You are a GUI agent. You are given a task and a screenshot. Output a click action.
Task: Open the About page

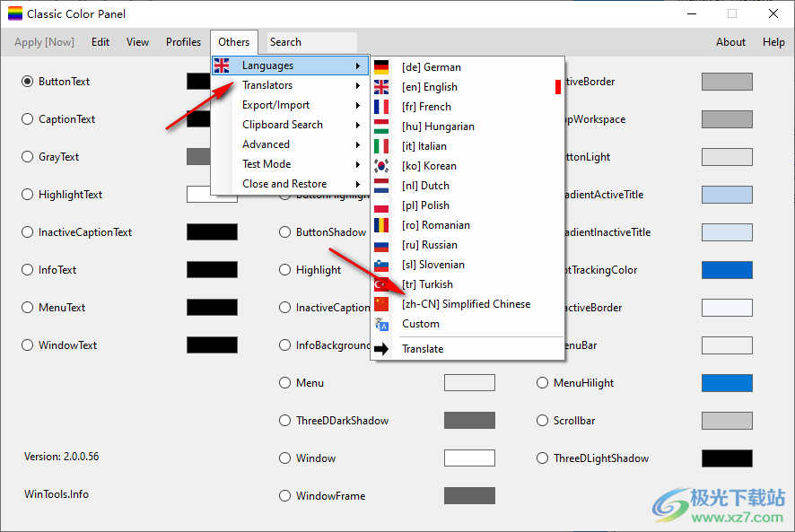(x=730, y=42)
